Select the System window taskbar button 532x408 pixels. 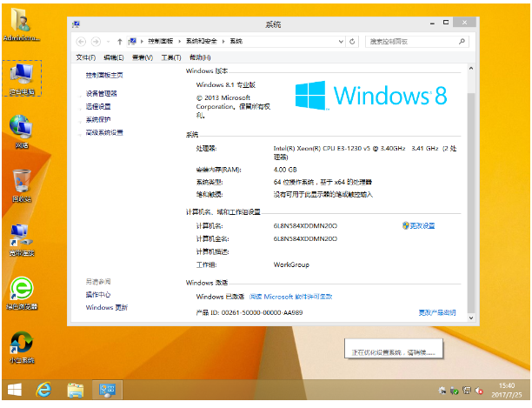(x=107, y=390)
